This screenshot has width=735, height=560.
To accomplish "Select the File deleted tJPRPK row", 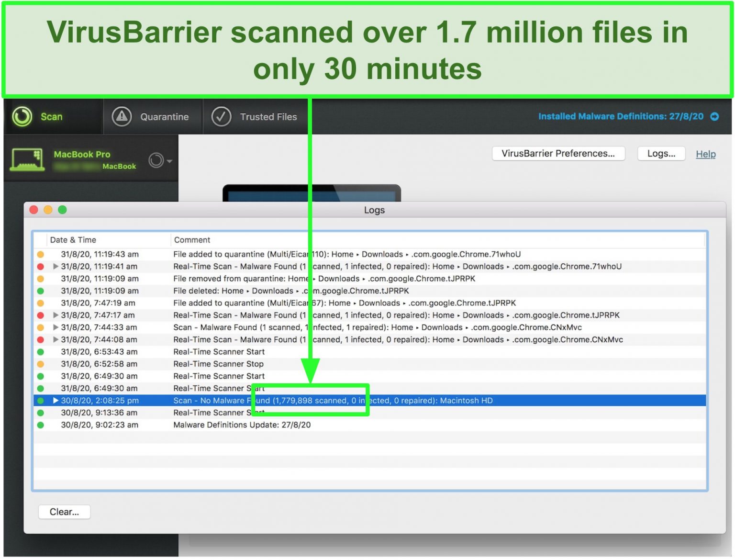I will click(370, 291).
